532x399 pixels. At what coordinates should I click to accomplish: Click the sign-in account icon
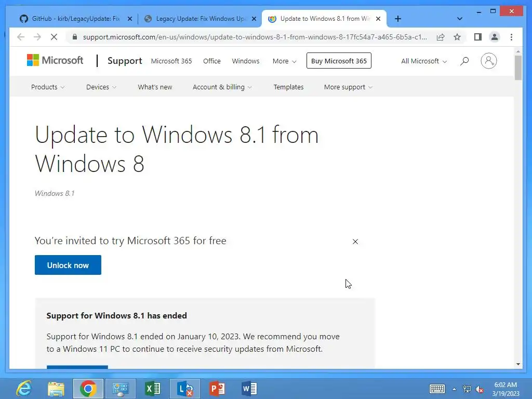click(488, 61)
